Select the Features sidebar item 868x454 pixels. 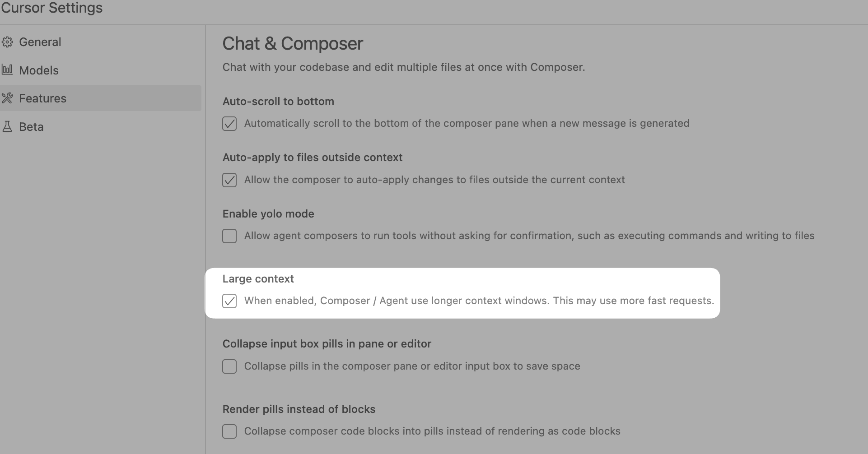tap(100, 98)
